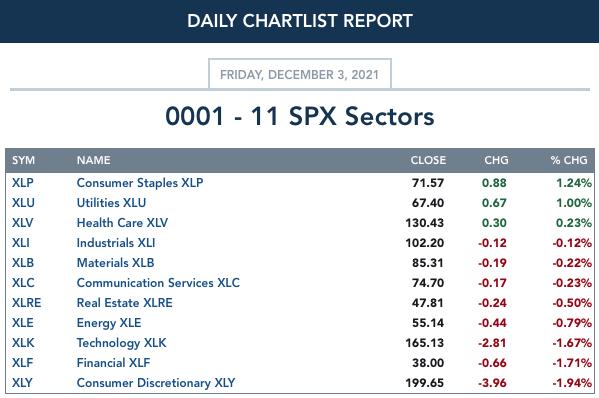Open Real Estate XLRE link

click(125, 303)
